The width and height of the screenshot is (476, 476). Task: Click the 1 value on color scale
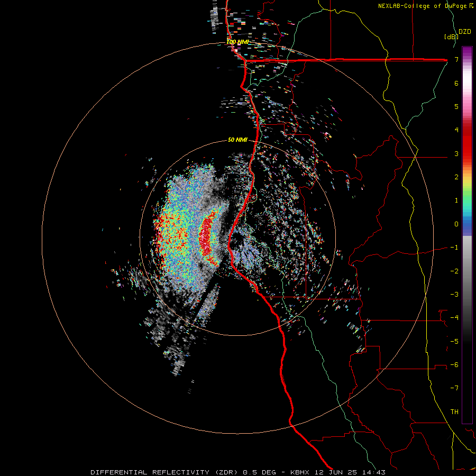pyautogui.click(x=456, y=200)
